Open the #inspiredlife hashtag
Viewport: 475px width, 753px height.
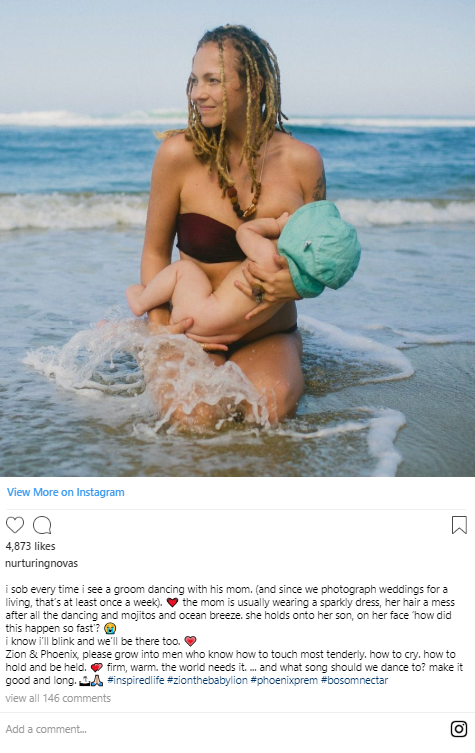pyautogui.click(x=135, y=680)
